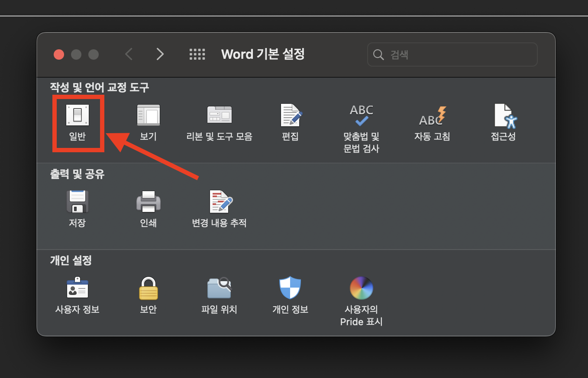Image resolution: width=588 pixels, height=378 pixels.
Task: Show all preferences grid button
Action: pos(197,54)
